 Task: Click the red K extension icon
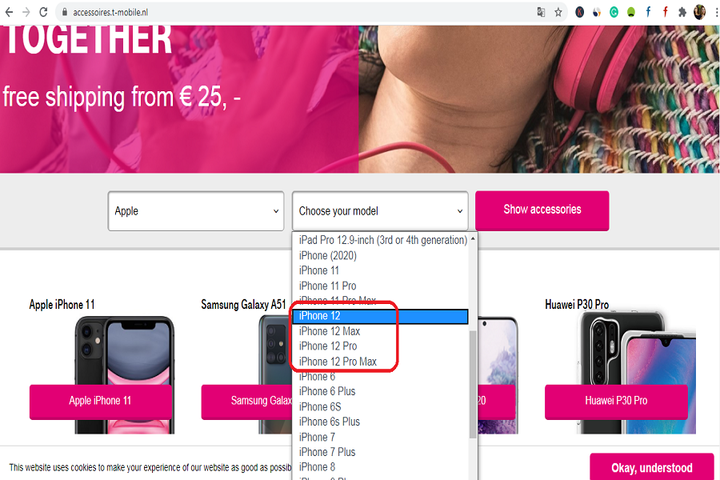tap(579, 12)
